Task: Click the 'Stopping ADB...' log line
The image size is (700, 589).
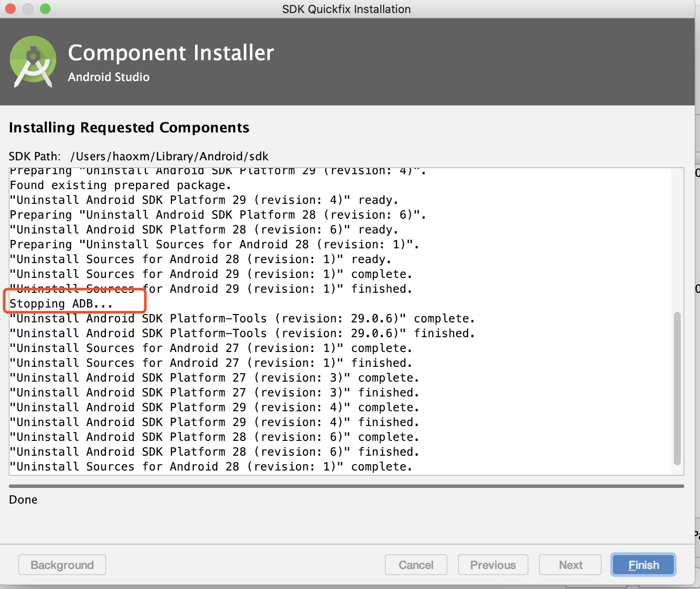Action: pos(61,304)
